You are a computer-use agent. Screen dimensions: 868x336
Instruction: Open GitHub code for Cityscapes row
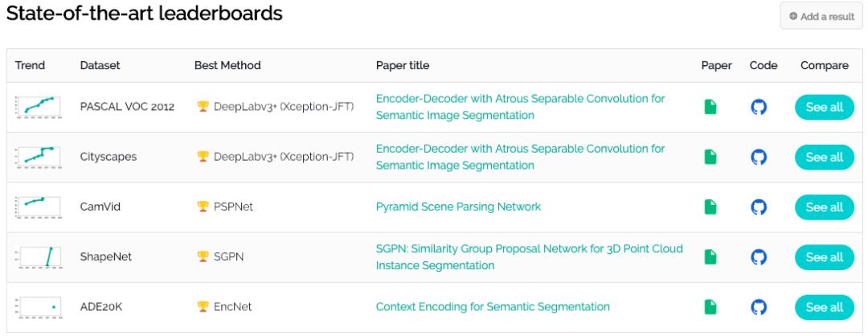(759, 157)
